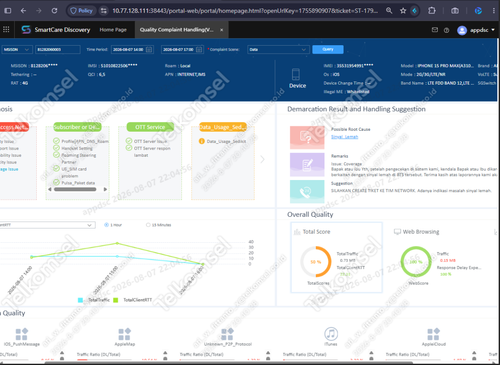Click the blue Query button
The width and height of the screenshot is (500, 365).
pos(328,49)
